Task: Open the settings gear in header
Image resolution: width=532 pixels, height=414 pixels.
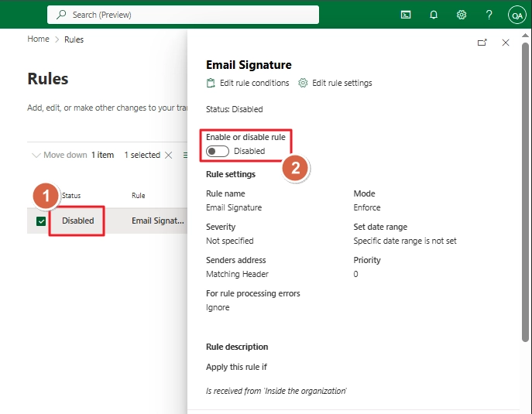Action: coord(462,15)
